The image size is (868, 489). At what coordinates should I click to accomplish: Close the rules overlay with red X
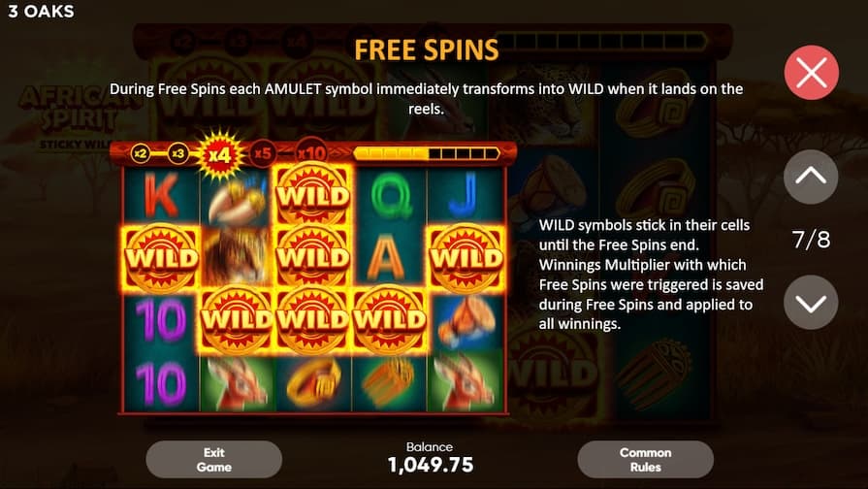pos(811,73)
